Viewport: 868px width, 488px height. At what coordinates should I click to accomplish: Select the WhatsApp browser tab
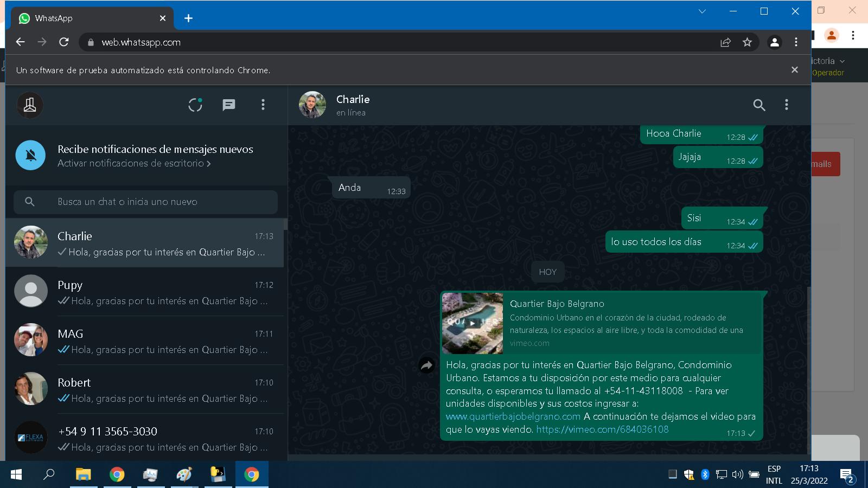[92, 18]
